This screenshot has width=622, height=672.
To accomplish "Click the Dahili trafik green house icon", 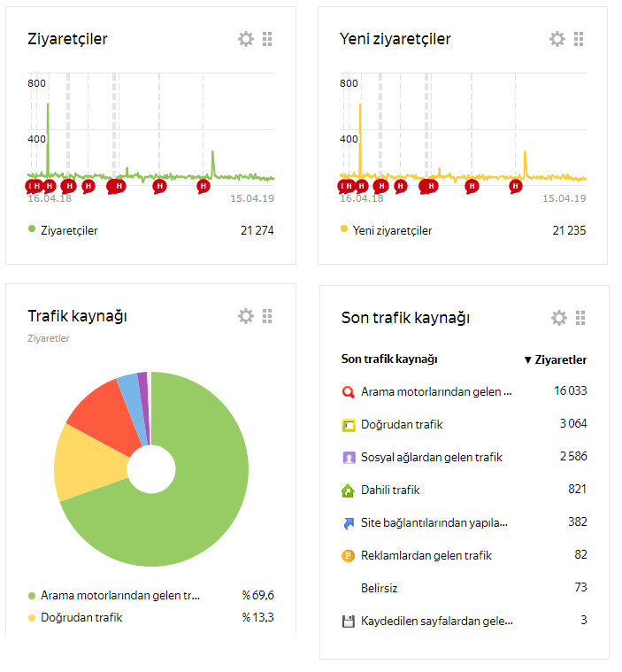I will coord(348,490).
